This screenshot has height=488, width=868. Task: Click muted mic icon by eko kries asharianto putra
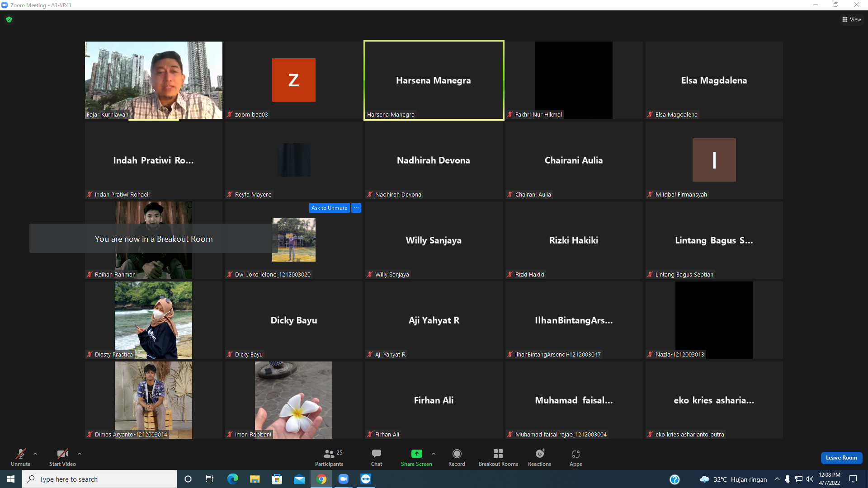(x=650, y=434)
